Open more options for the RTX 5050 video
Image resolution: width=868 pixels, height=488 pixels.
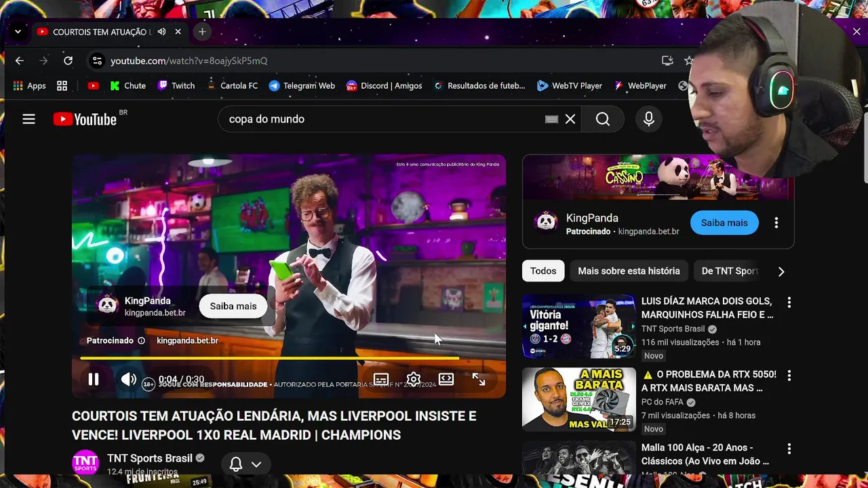click(789, 375)
